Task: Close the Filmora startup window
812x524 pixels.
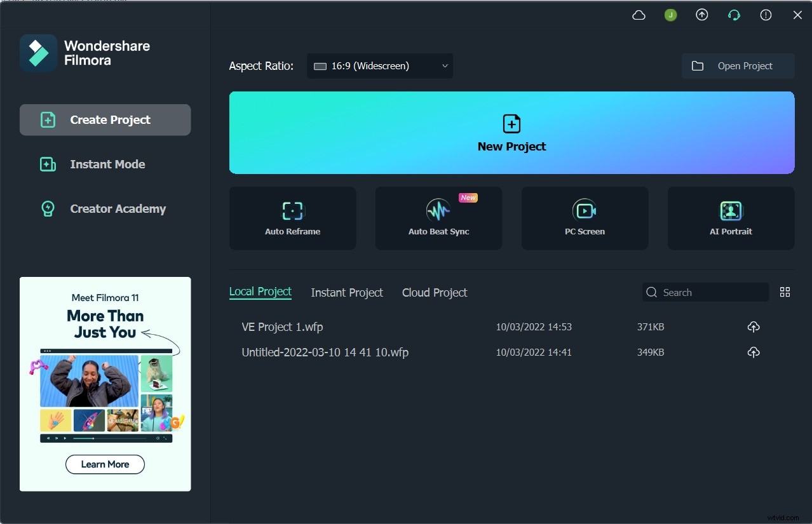Action: [x=797, y=15]
